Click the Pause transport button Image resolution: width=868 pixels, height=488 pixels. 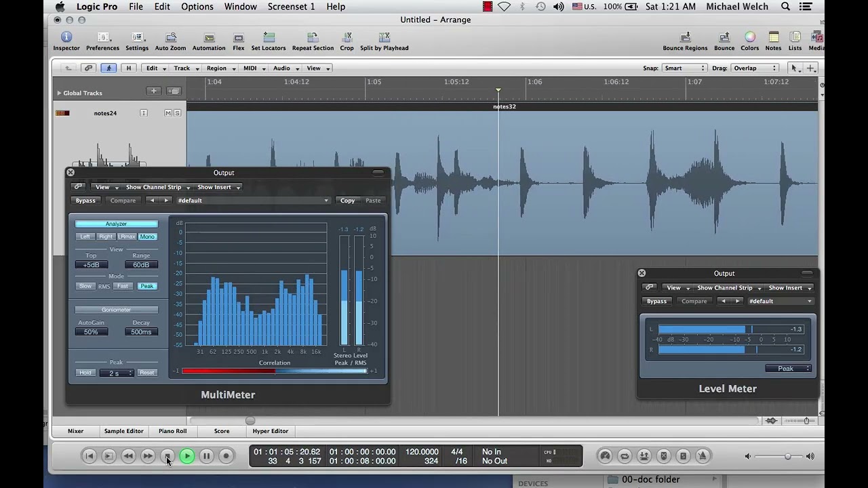coord(207,456)
